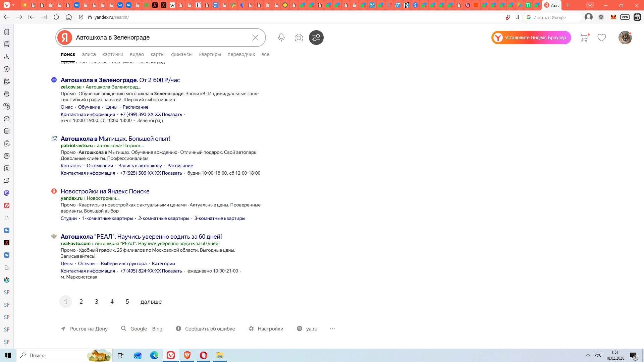644x362 pixels.
Task: Open favorites heart icon
Action: click(602, 38)
